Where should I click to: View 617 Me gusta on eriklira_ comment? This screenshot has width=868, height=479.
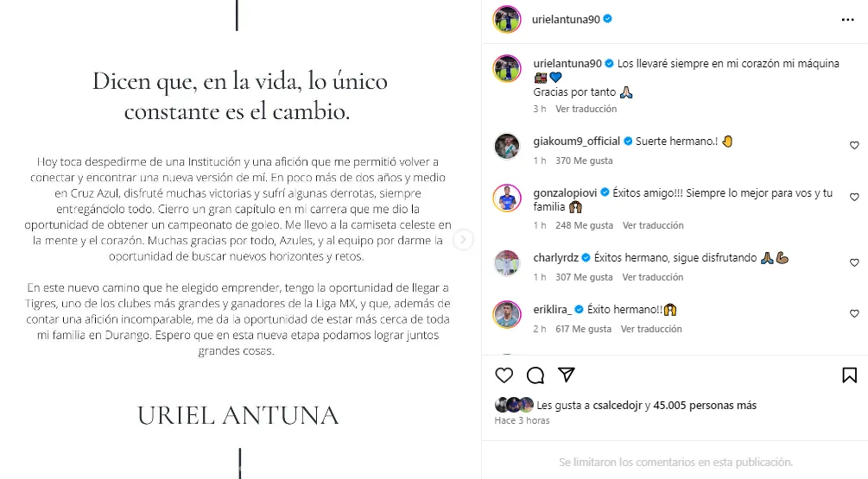click(584, 329)
